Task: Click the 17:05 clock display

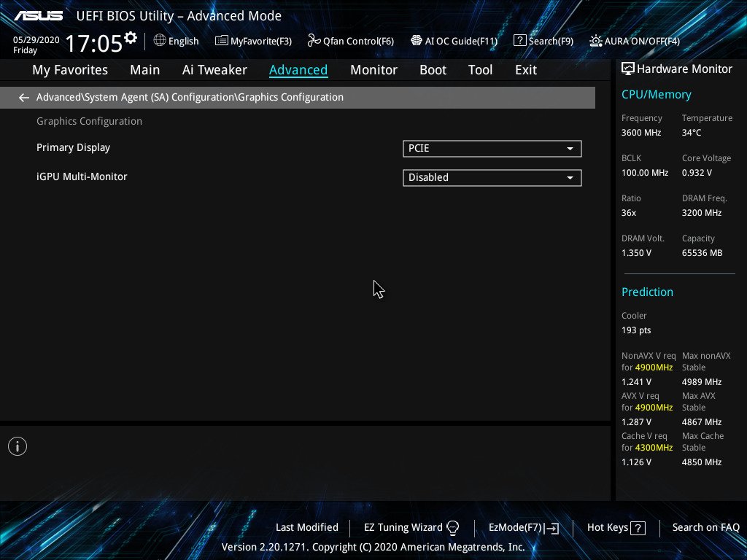Action: tap(94, 43)
